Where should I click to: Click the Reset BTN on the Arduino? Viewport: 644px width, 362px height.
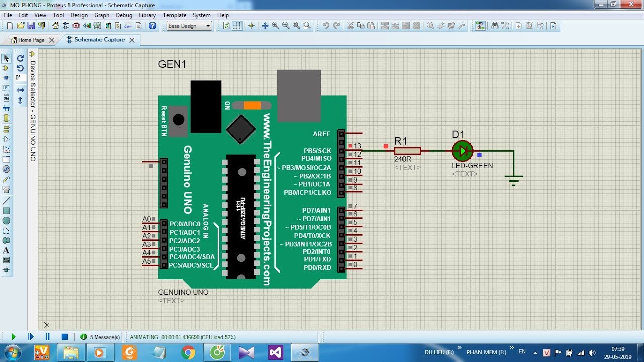[x=178, y=120]
